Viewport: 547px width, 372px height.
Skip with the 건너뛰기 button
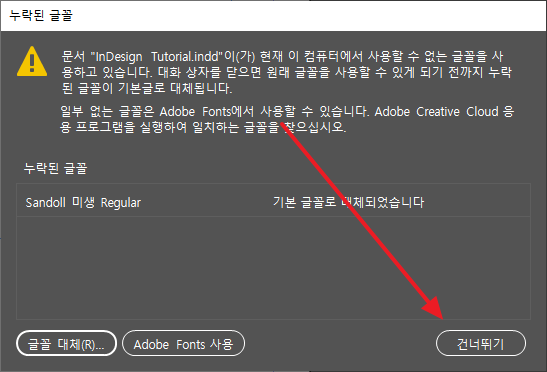pos(481,344)
